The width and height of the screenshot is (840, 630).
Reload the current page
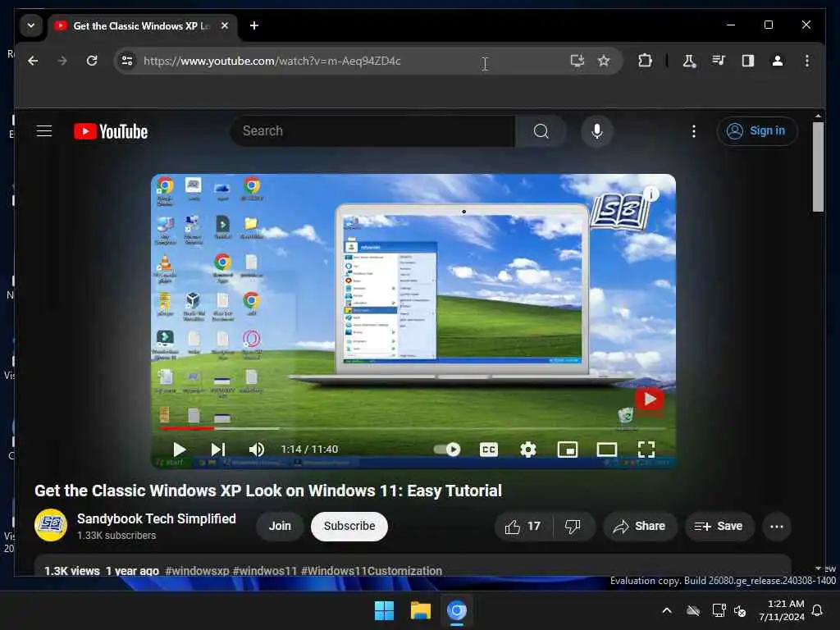click(92, 61)
